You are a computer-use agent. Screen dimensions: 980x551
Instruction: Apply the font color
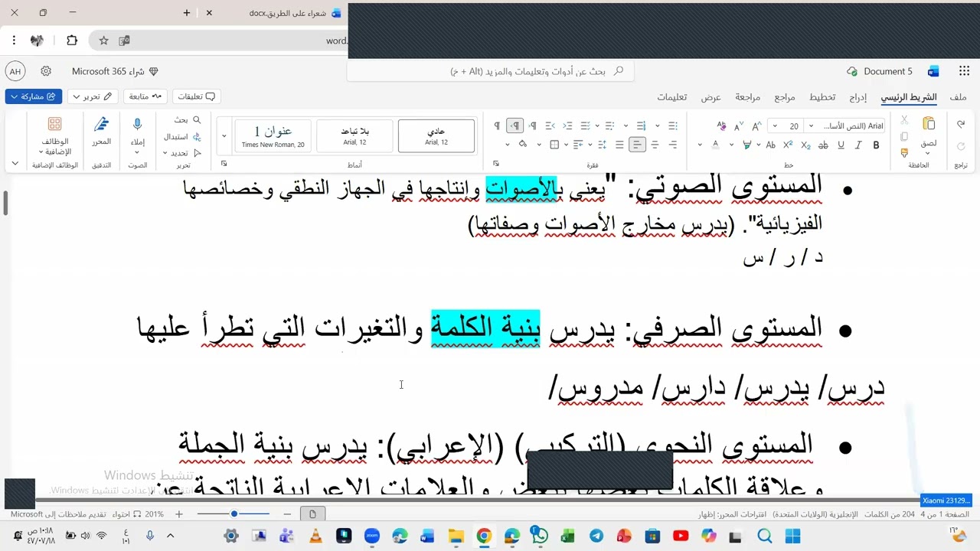716,145
